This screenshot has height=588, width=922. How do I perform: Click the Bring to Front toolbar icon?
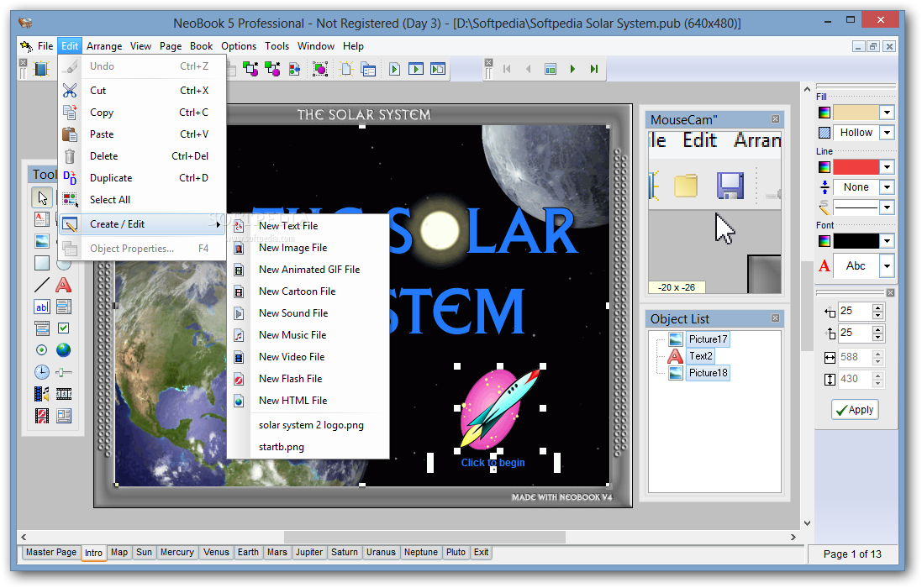250,69
